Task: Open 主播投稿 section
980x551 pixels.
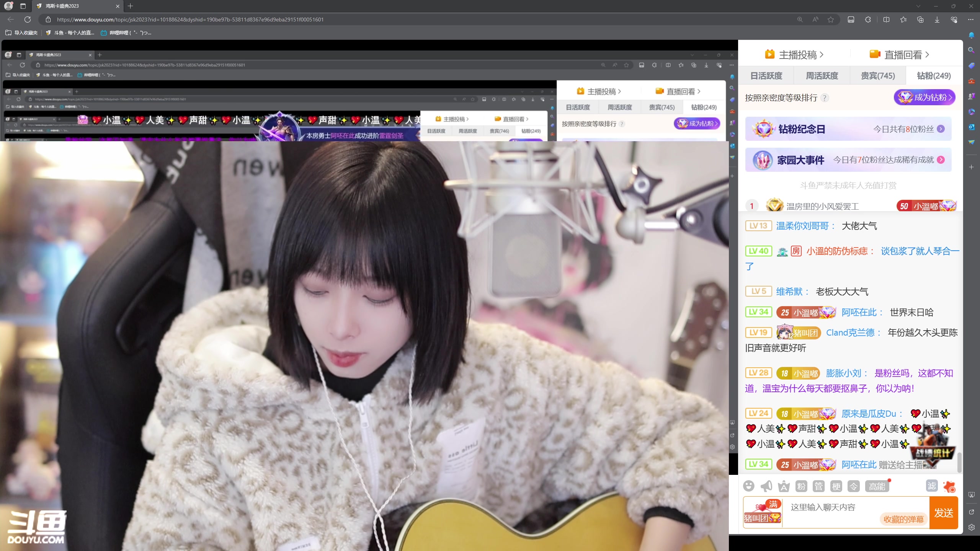Action: [794, 55]
